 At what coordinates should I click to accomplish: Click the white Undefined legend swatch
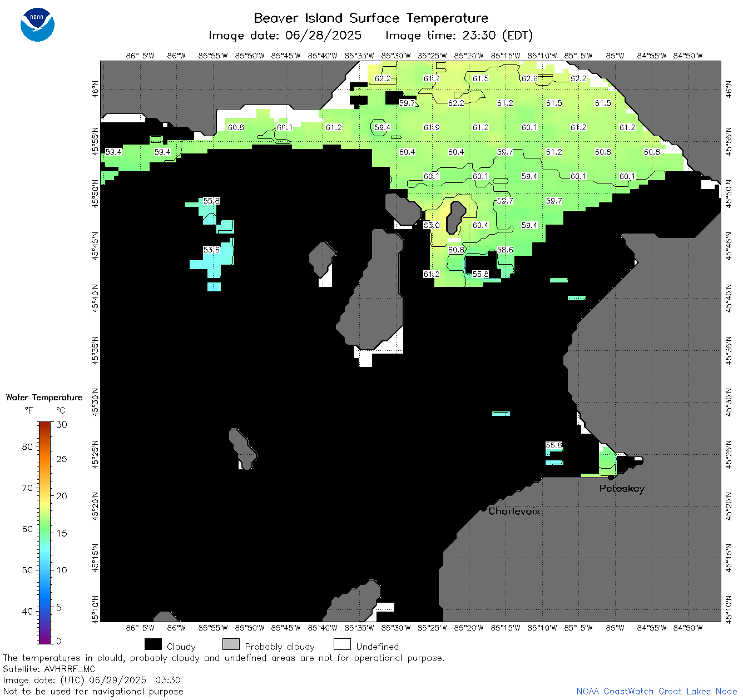click(x=342, y=644)
